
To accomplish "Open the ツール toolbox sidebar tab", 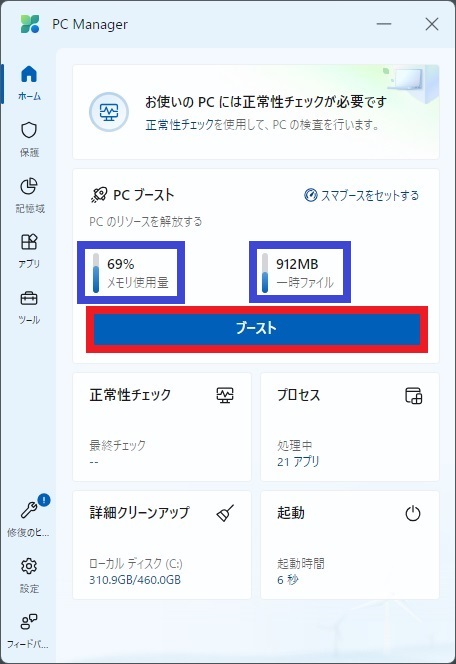I will (29, 307).
